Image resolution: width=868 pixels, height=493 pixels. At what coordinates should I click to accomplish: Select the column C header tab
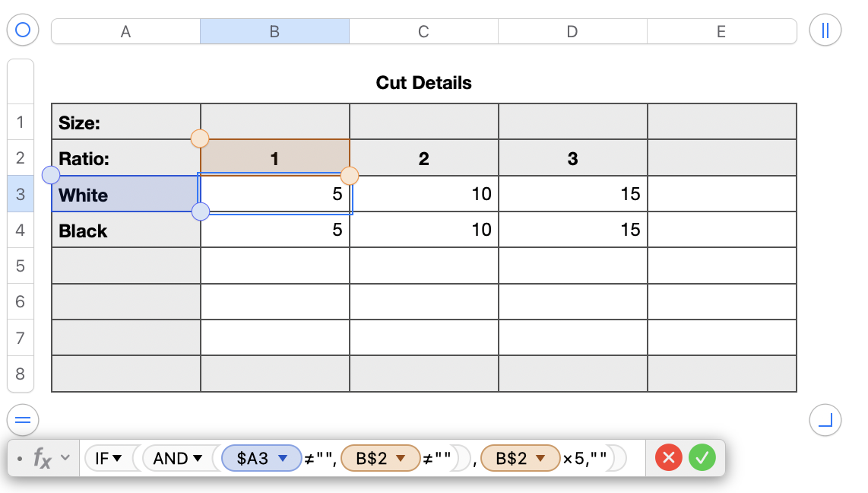click(423, 31)
